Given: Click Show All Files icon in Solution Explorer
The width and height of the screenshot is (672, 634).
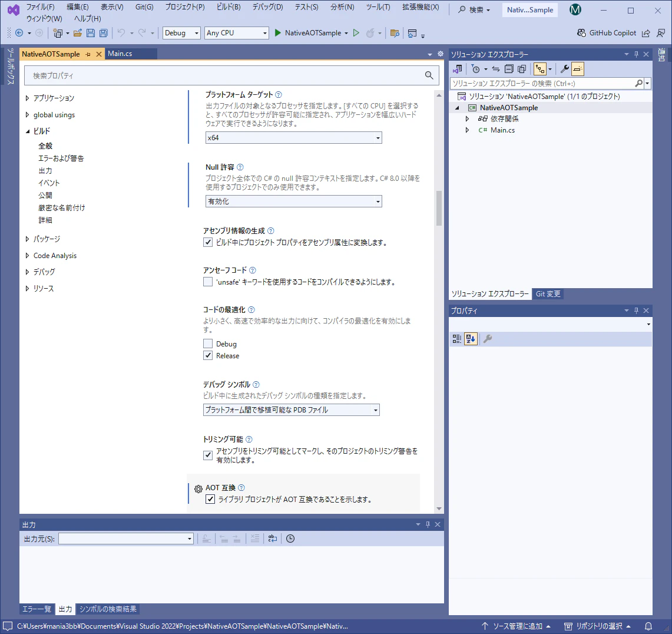Looking at the screenshot, I should 522,69.
